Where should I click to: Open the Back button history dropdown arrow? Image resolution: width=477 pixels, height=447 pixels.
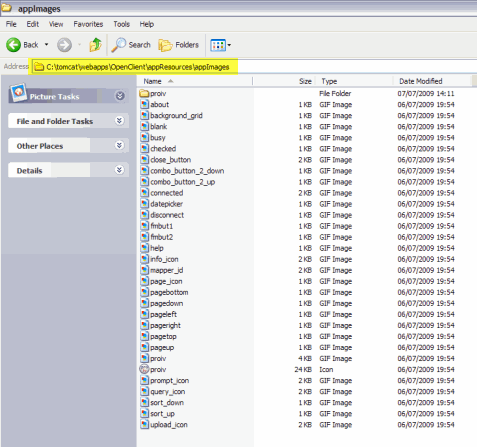click(x=46, y=44)
